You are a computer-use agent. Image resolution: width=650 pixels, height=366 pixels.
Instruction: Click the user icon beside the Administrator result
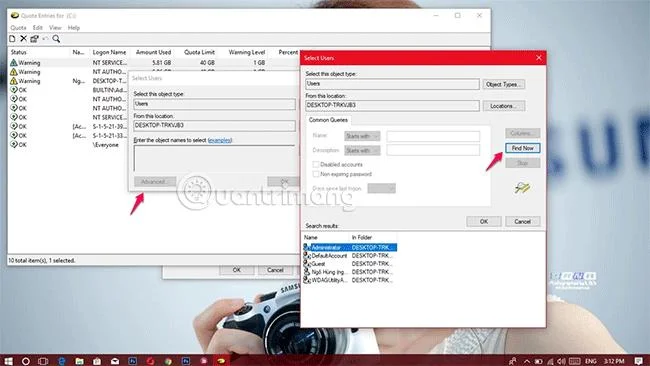307,247
